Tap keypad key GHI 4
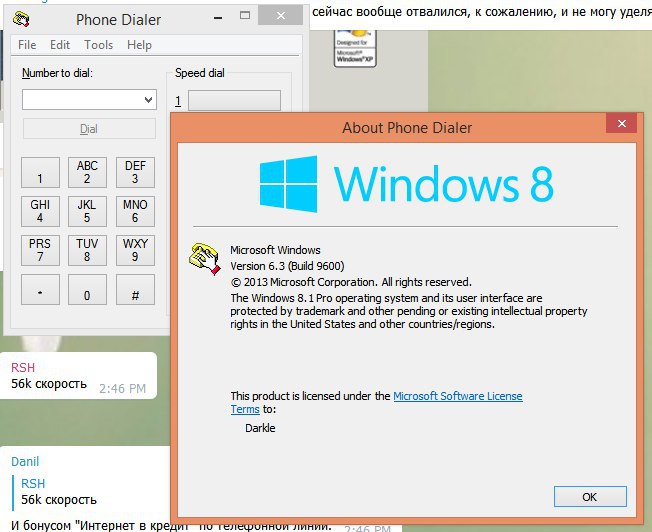Screen dimensions: 652x532 tap(40, 211)
